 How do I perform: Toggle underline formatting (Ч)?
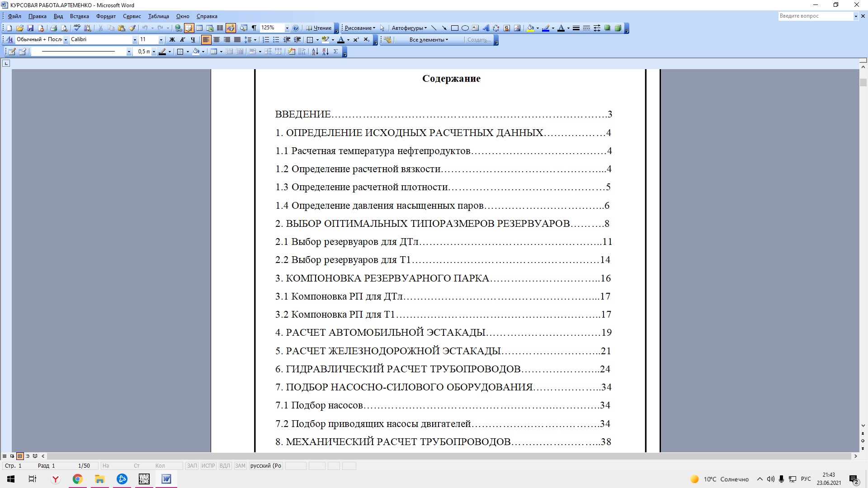click(193, 40)
